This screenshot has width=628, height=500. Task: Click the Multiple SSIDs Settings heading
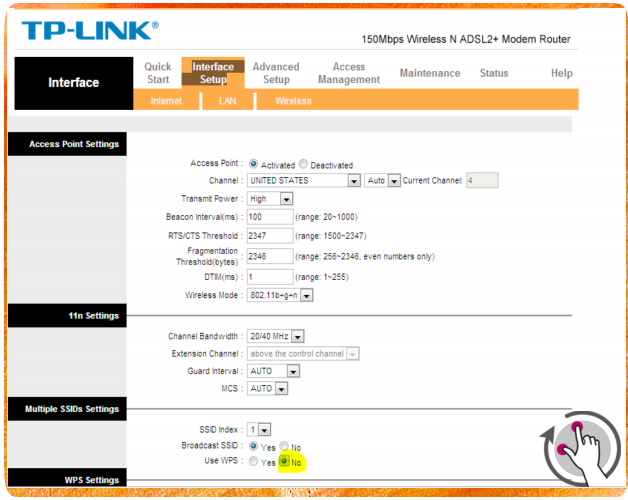click(67, 409)
